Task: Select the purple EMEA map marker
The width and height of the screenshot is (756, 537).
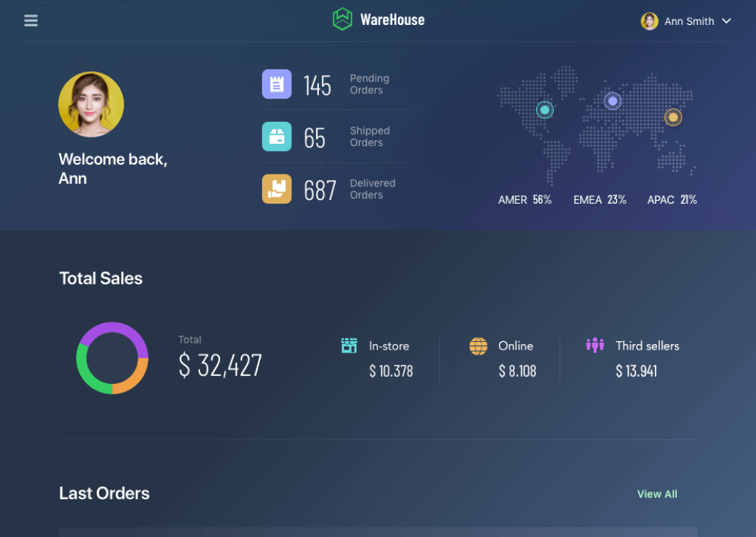Action: (x=612, y=101)
